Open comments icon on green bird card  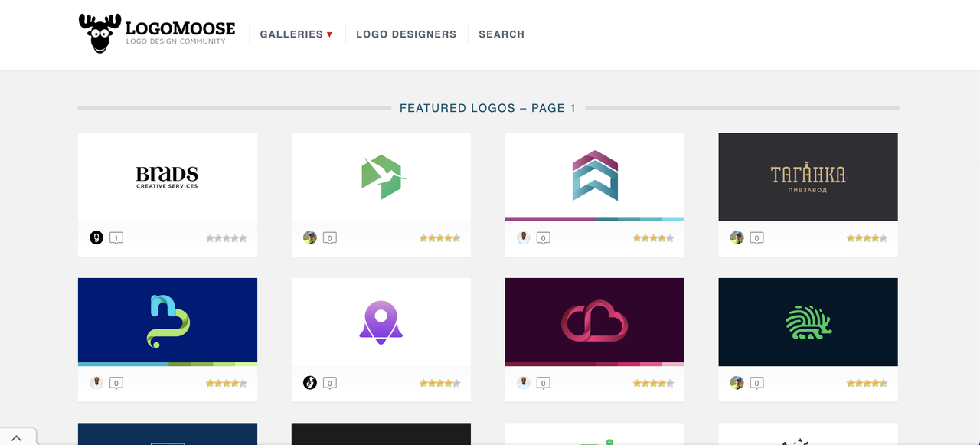330,238
